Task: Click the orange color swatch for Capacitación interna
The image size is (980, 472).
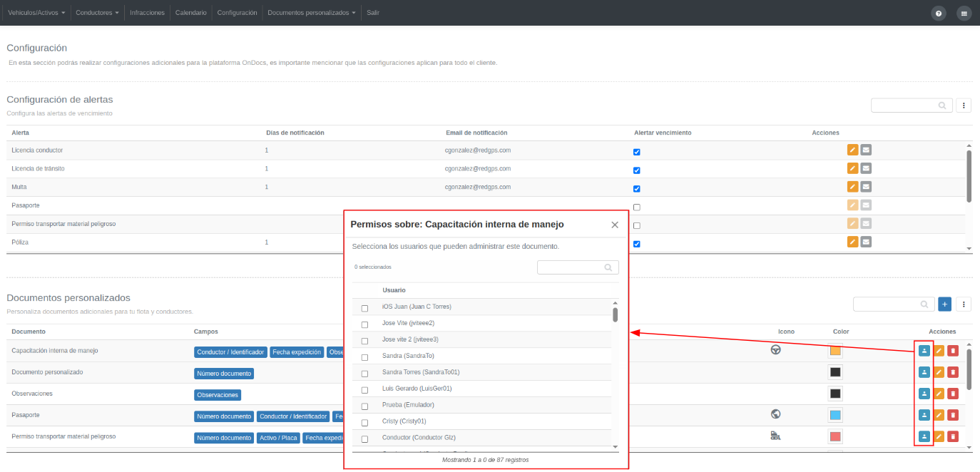Action: (x=836, y=351)
